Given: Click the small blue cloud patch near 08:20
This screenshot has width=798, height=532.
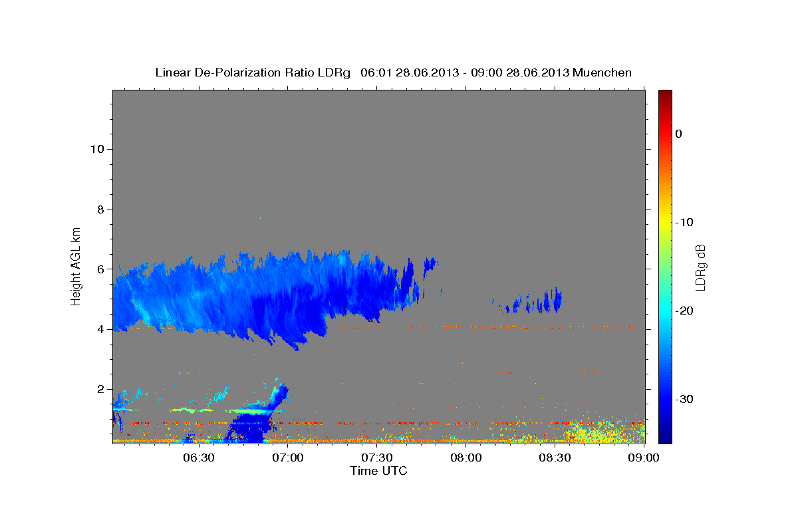Looking at the screenshot, I should pyautogui.click(x=532, y=301).
